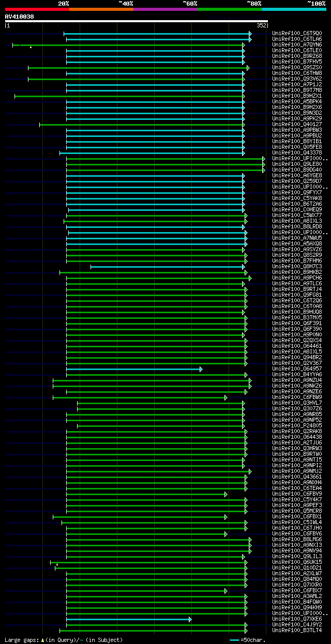
Task: Open the UniRef100_B3TM05 hit
Action: coord(297,318)
